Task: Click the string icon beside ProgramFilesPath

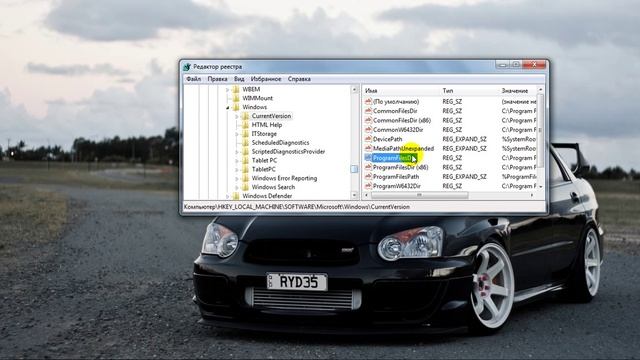Action: click(x=368, y=177)
